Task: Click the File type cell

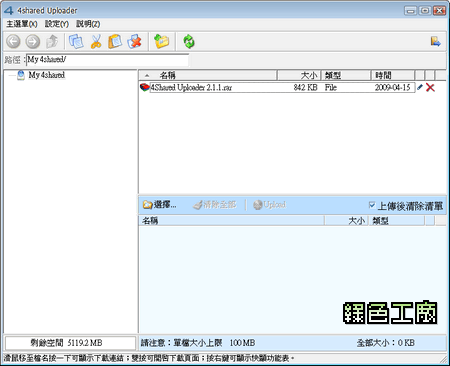Action: (331, 88)
